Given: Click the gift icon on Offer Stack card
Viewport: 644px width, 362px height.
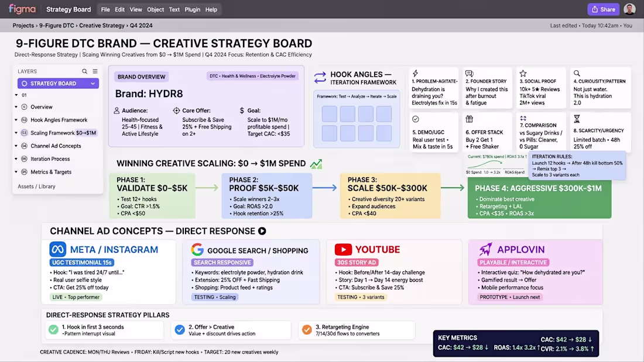Looking at the screenshot, I should click(469, 119).
